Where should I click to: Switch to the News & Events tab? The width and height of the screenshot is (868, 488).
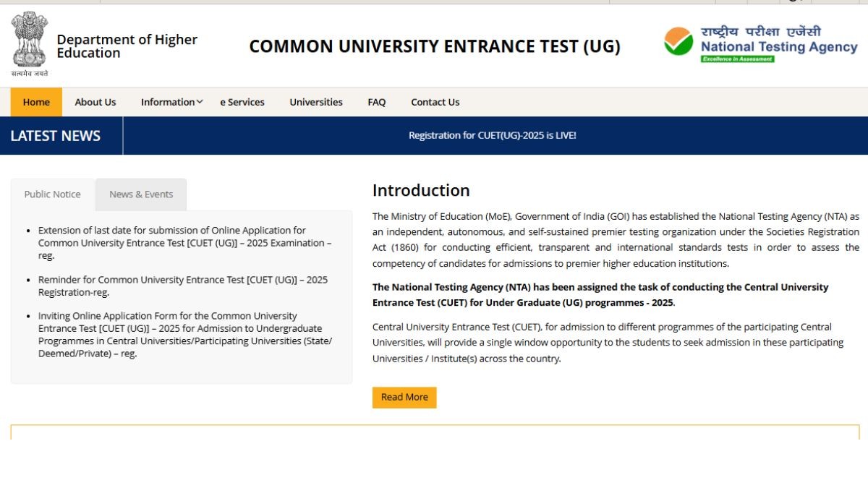point(141,194)
